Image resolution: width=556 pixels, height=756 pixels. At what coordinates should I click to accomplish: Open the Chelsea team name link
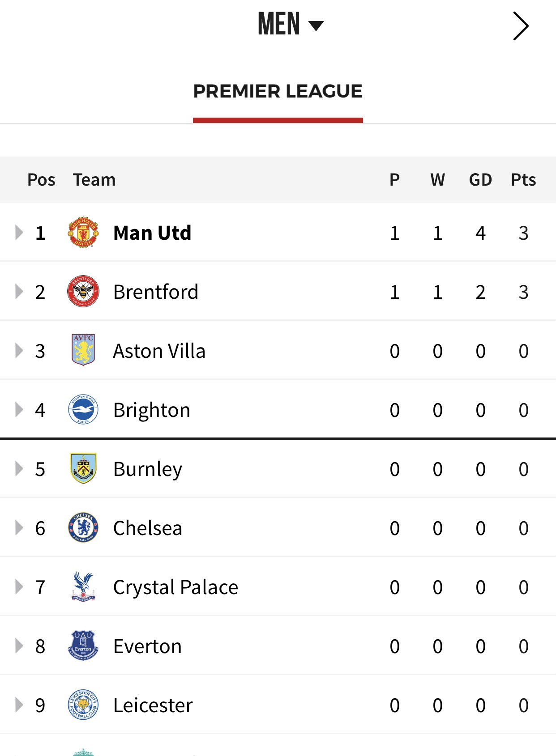coord(148,528)
